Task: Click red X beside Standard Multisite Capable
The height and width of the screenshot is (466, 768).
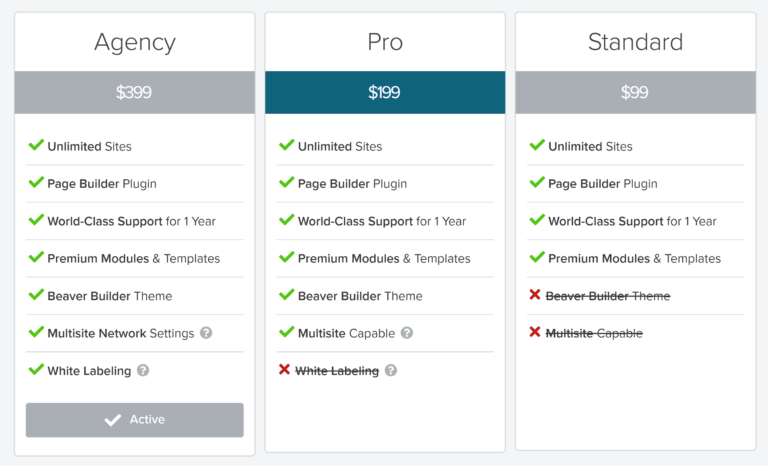Action: tap(535, 332)
